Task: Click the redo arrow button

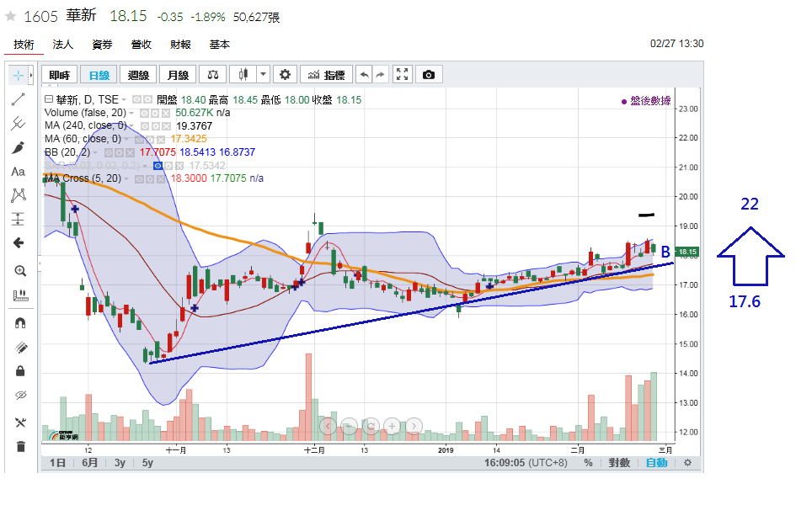Action: point(381,75)
